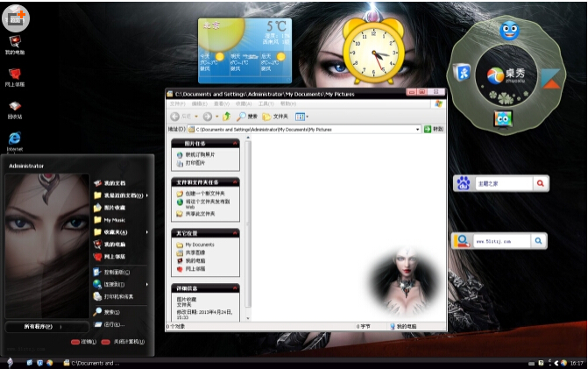
Task: Click the Explorer address bar path field
Action: tap(304, 130)
